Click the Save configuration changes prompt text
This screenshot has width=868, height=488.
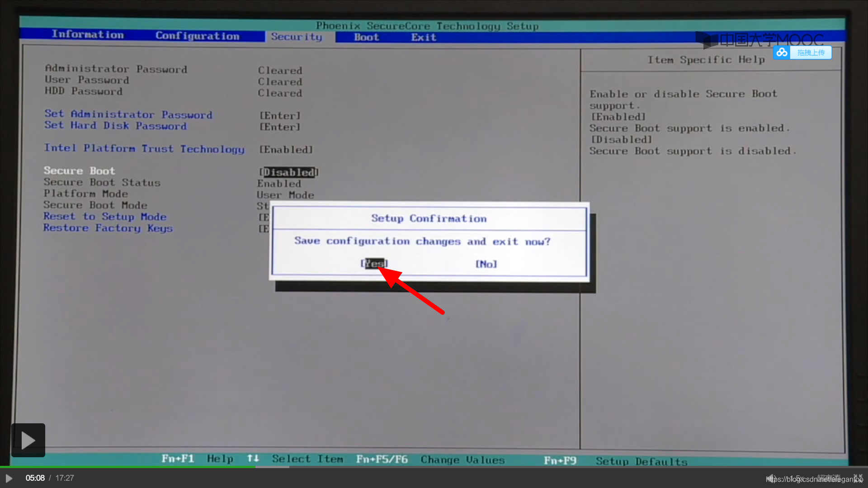coord(423,241)
